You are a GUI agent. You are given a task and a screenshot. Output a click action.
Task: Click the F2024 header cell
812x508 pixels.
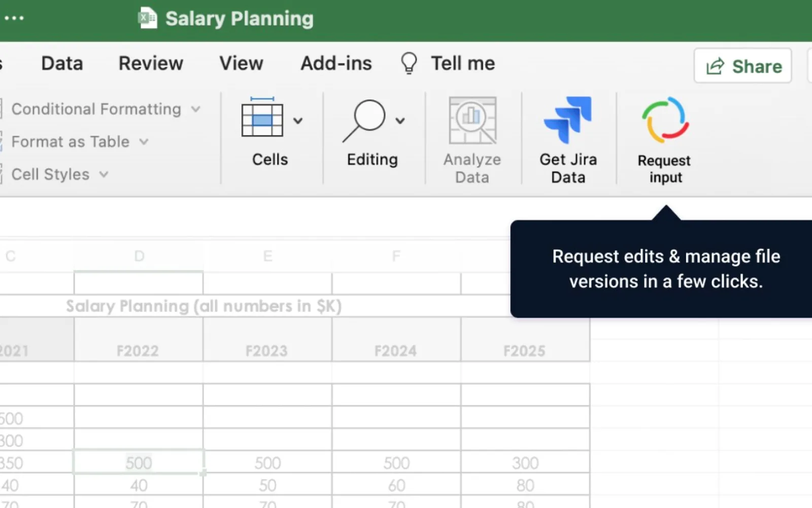(x=396, y=339)
